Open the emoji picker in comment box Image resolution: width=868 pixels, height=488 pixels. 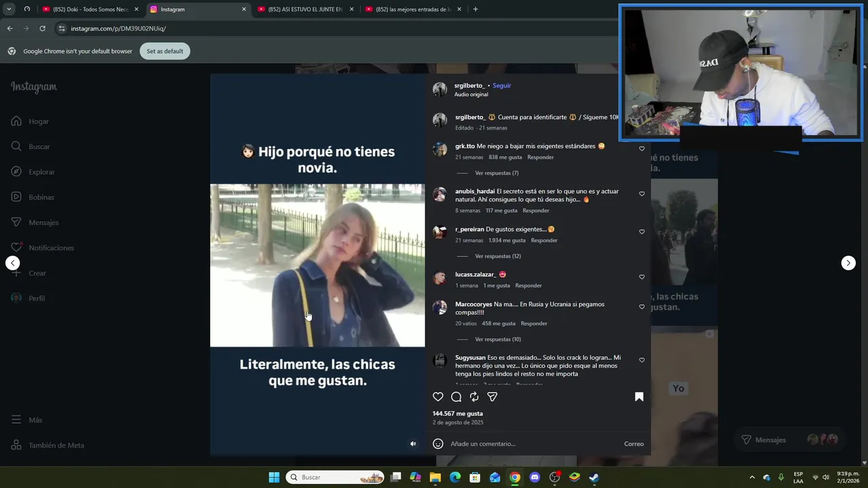pyautogui.click(x=438, y=444)
